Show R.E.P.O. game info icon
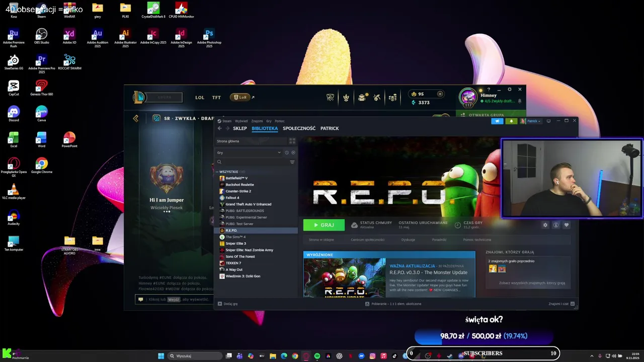 pos(556,225)
